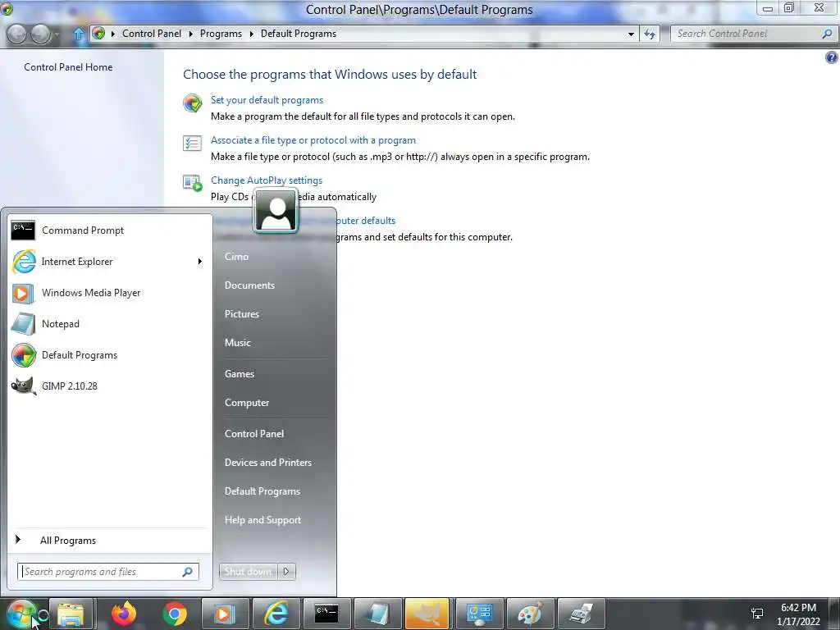Click the Forward navigation button
The width and height of the screenshot is (840, 630).
point(41,34)
